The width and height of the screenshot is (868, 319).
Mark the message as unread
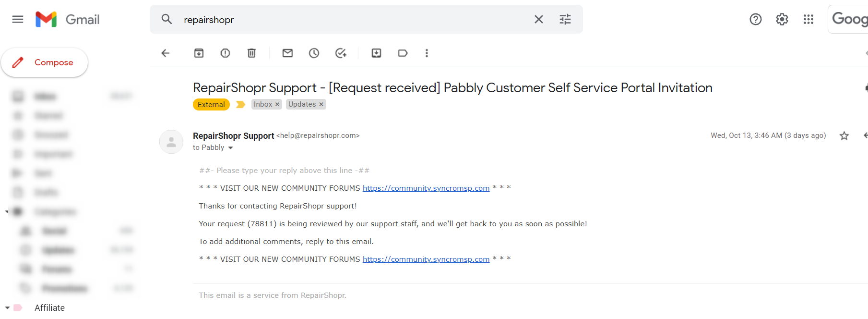287,53
